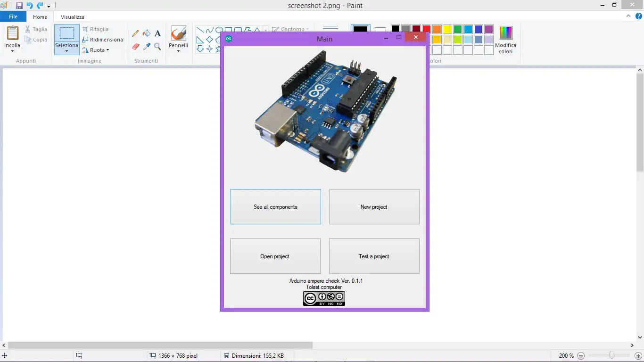
Task: Open the Contorno outline dropdown
Action: tap(291, 29)
